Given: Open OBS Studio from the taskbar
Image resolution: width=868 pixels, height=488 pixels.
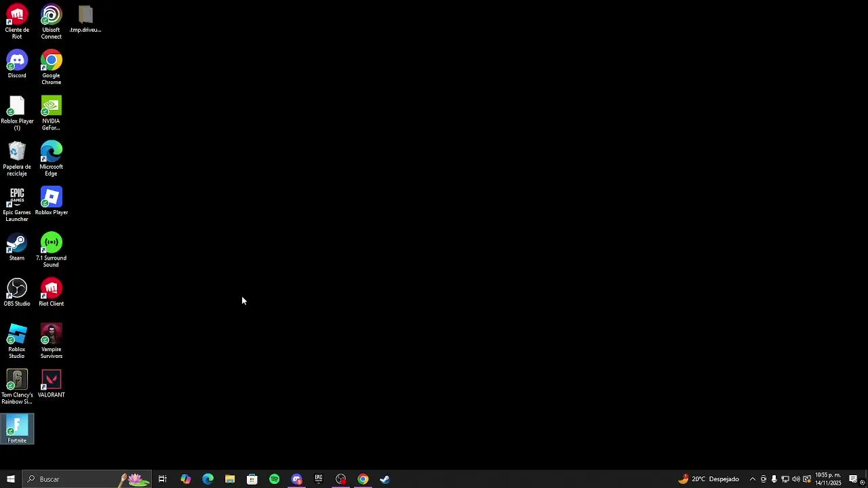Looking at the screenshot, I should pos(340,479).
